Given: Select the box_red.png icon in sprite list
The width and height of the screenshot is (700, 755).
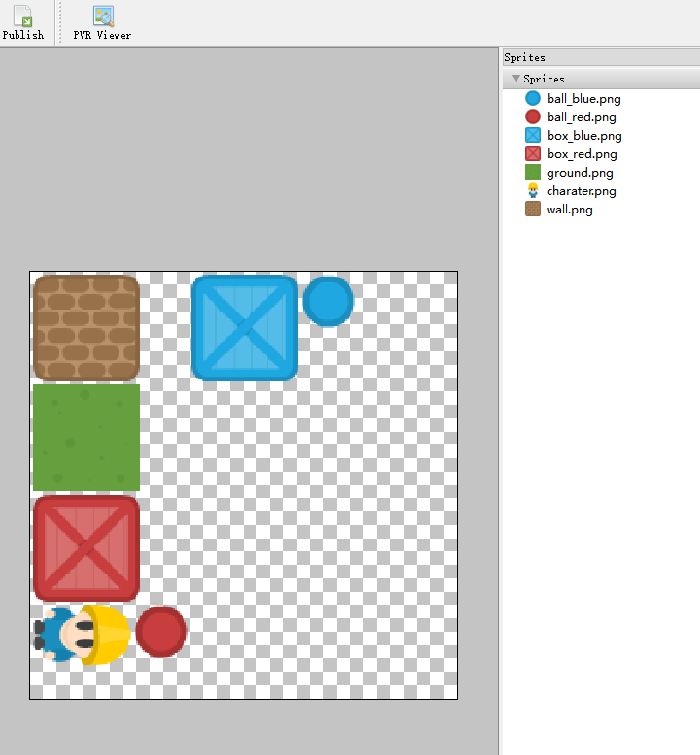Looking at the screenshot, I should coord(533,153).
